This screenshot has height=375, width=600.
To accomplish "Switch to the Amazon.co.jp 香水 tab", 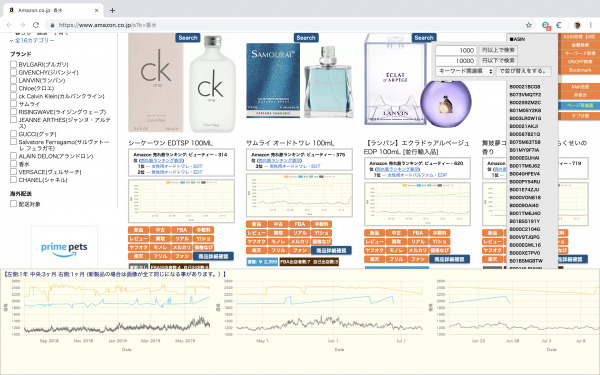I will click(x=53, y=10).
